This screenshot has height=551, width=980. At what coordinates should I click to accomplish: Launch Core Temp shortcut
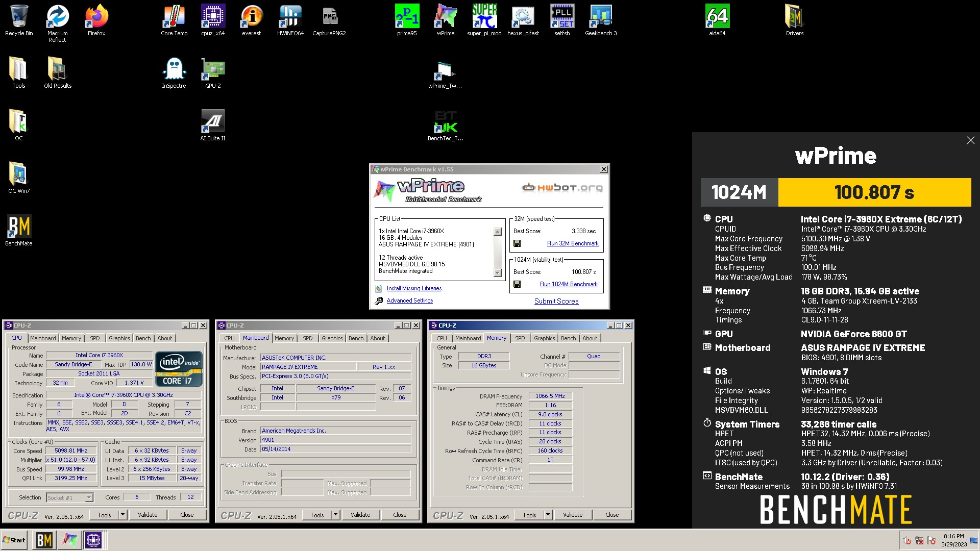click(174, 20)
